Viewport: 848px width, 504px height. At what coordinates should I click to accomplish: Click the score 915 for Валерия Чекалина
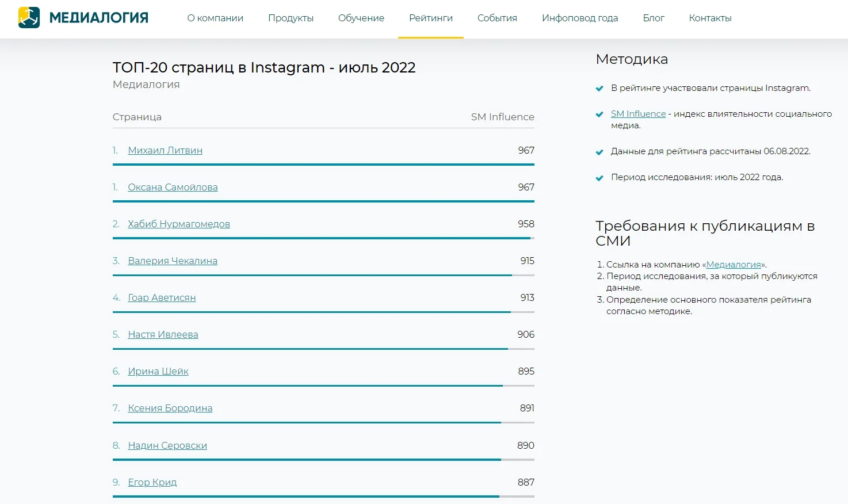pyautogui.click(x=527, y=261)
